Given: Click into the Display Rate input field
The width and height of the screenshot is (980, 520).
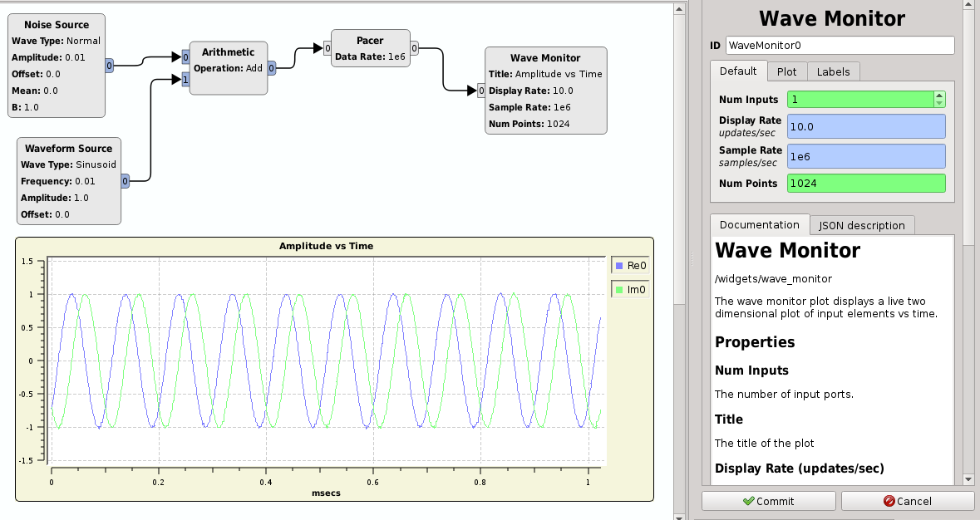Looking at the screenshot, I should tap(865, 126).
